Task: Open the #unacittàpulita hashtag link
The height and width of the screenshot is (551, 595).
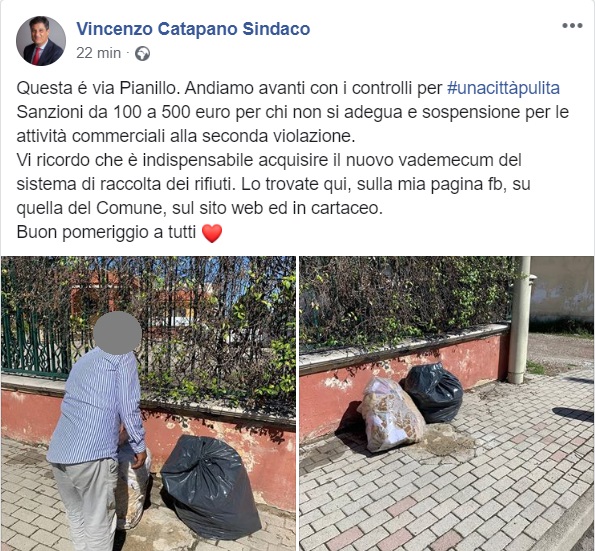Action: click(503, 88)
